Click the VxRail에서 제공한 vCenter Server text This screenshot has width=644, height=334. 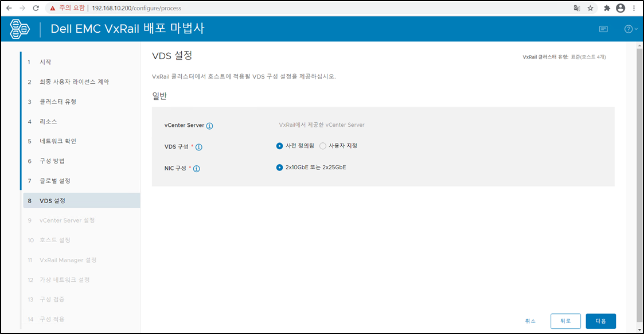click(322, 125)
